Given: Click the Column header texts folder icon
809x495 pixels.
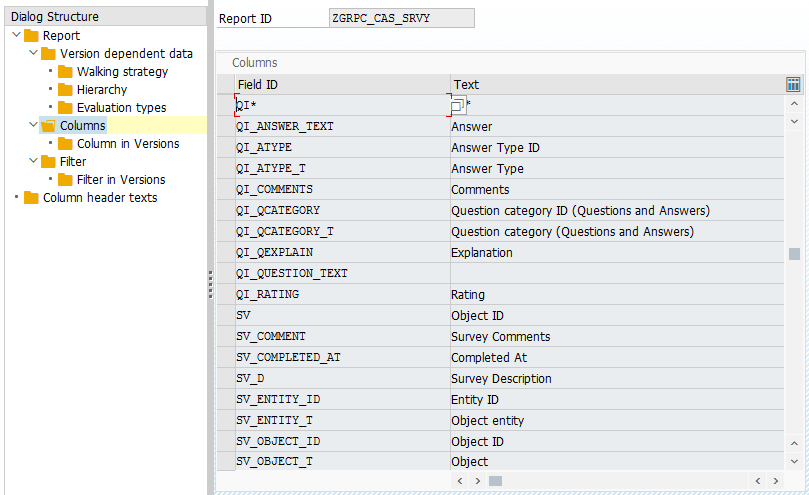Looking at the screenshot, I should (31, 198).
